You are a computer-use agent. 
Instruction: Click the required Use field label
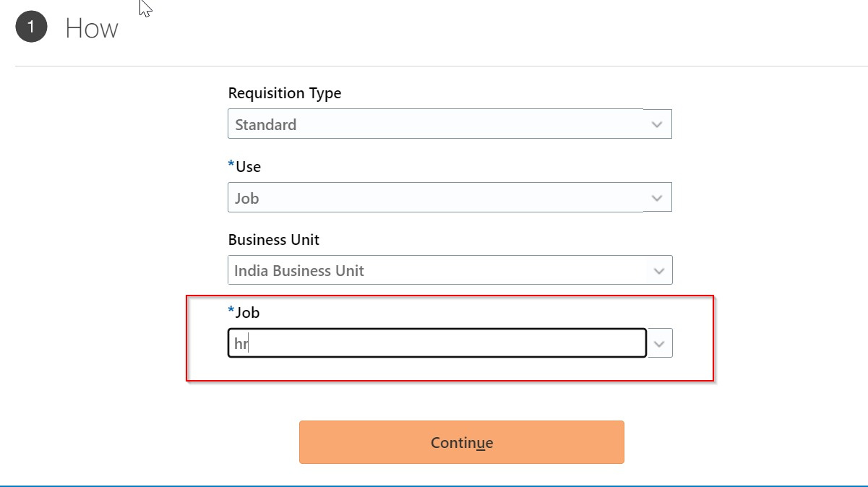tap(246, 166)
